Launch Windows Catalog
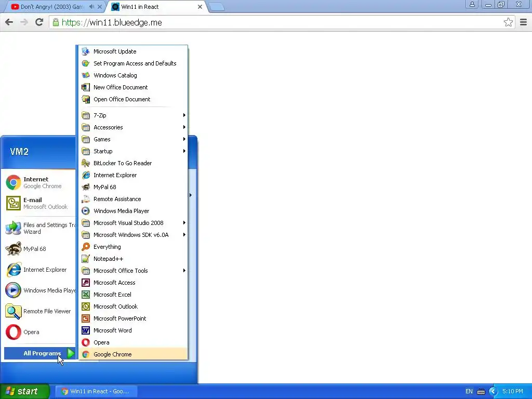Screen dimensions: 532x399 pos(133,75)
